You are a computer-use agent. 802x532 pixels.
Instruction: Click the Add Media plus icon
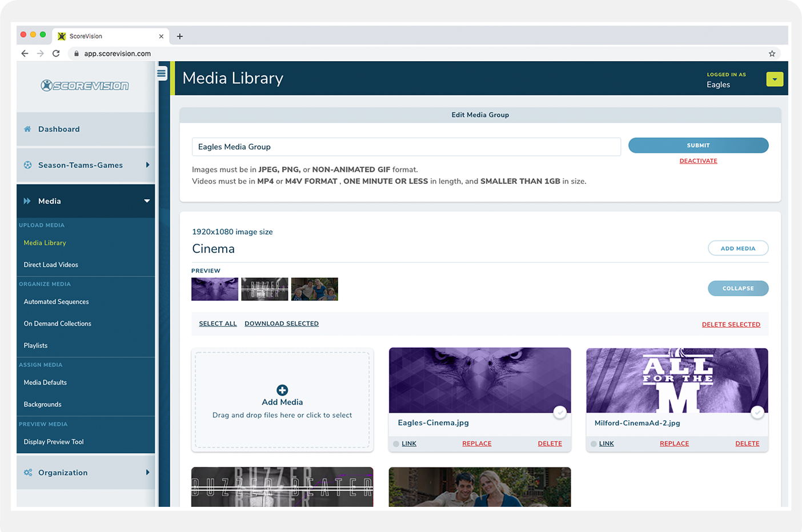pos(282,390)
